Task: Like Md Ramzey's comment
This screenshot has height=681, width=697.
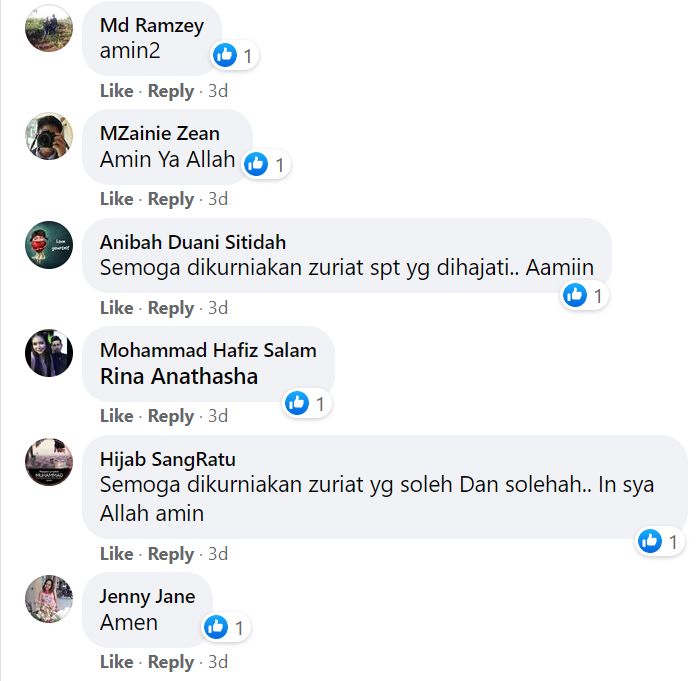Action: 116,91
